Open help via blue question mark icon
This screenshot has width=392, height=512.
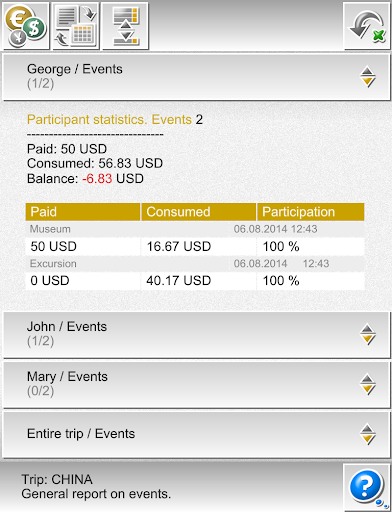(x=367, y=487)
